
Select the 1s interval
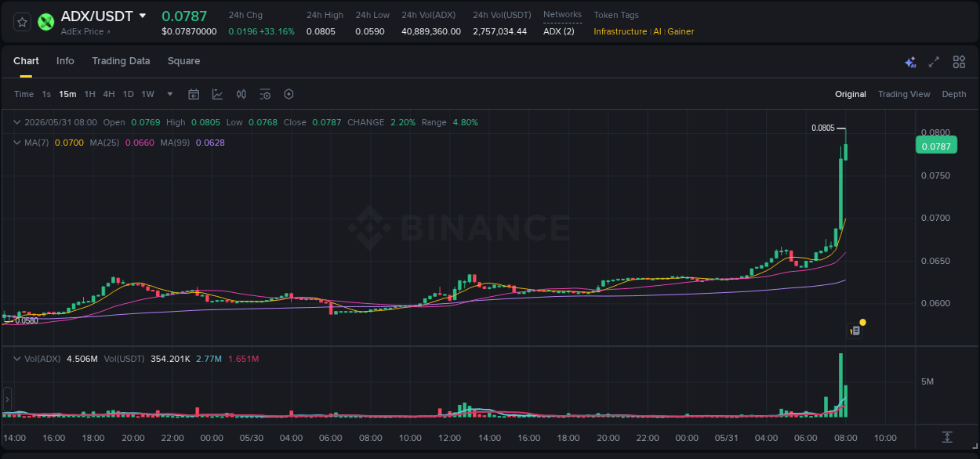(x=46, y=94)
